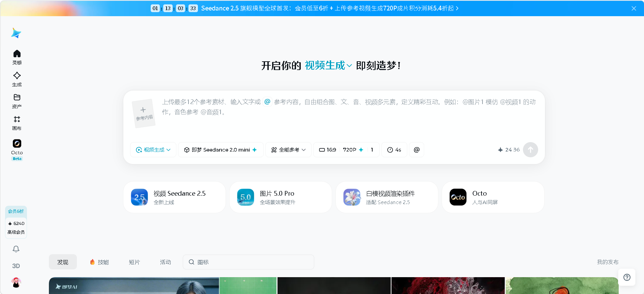This screenshot has width=644, height=294.
Task: Click the Jimeng logo icon
Action: pos(16,33)
